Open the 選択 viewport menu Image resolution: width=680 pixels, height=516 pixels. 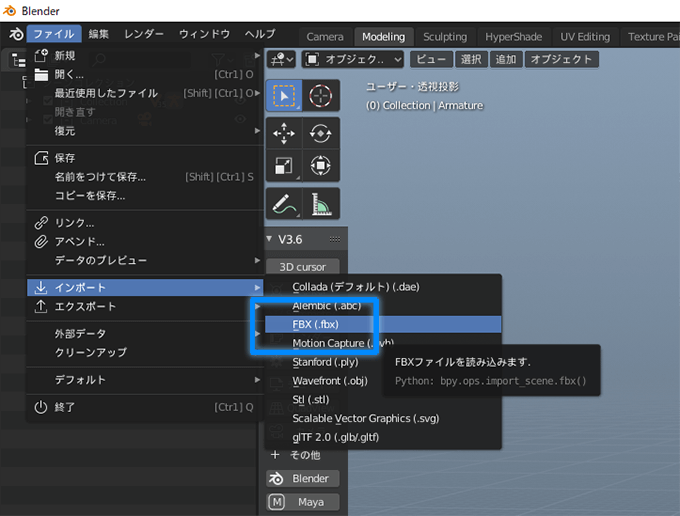coord(471,59)
